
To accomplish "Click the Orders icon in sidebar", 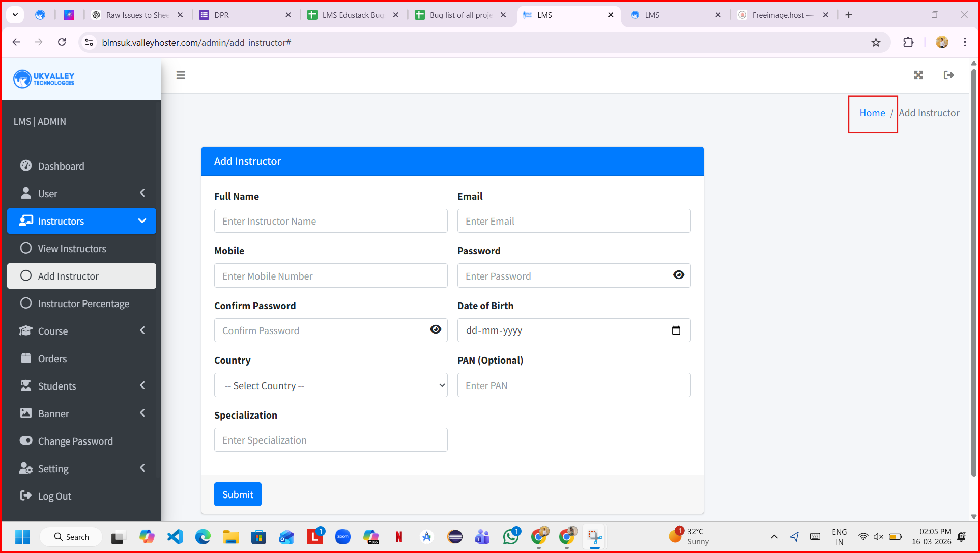I will (26, 358).
